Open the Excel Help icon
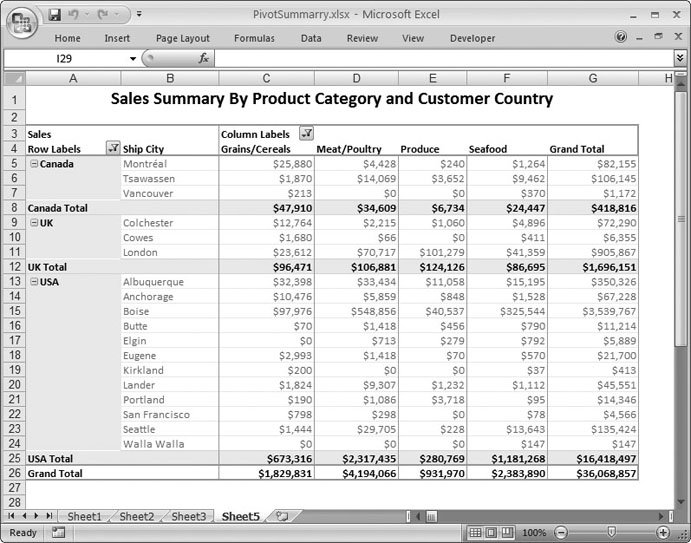 pos(621,38)
